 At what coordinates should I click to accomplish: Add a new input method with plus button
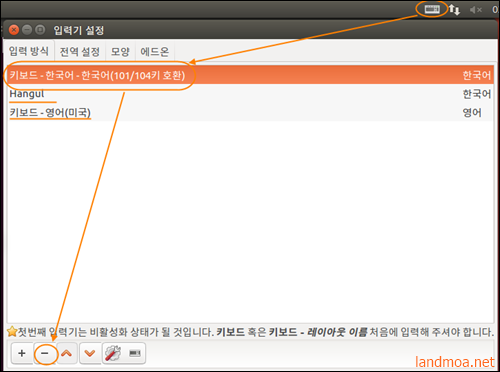tap(22, 353)
